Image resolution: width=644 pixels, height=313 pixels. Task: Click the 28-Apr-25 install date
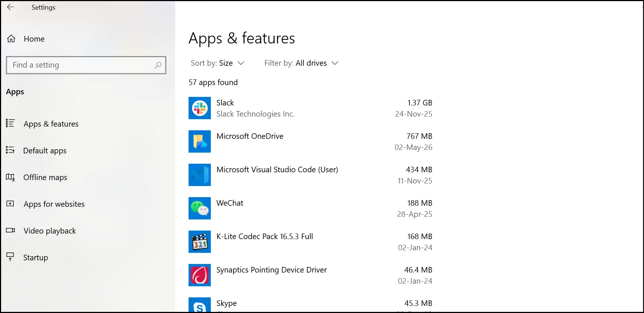[x=415, y=214]
